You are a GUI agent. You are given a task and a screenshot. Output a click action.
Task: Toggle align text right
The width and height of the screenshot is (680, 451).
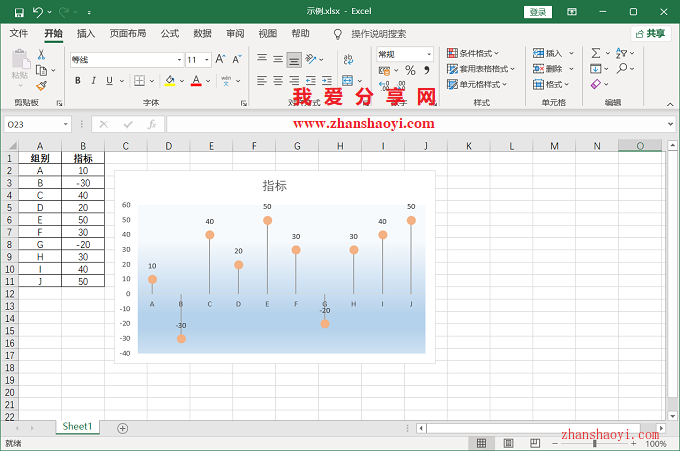coord(294,81)
